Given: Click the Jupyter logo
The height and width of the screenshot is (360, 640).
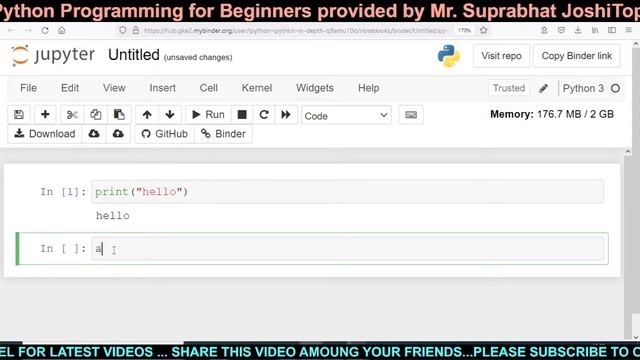Looking at the screenshot, I should click(53, 55).
